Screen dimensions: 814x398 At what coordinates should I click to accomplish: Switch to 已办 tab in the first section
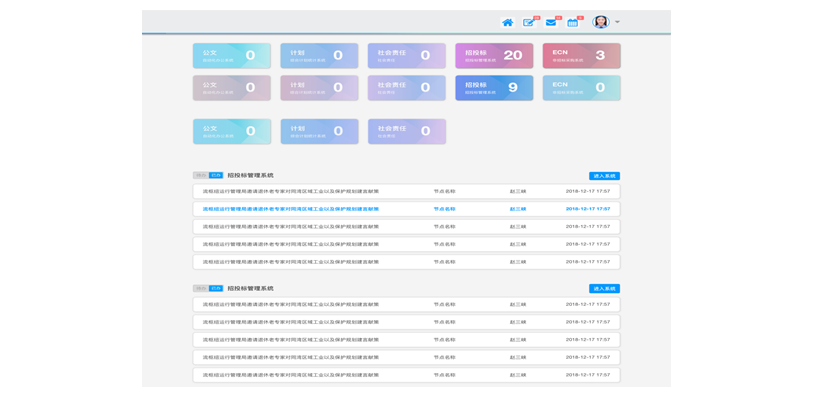[x=216, y=175]
